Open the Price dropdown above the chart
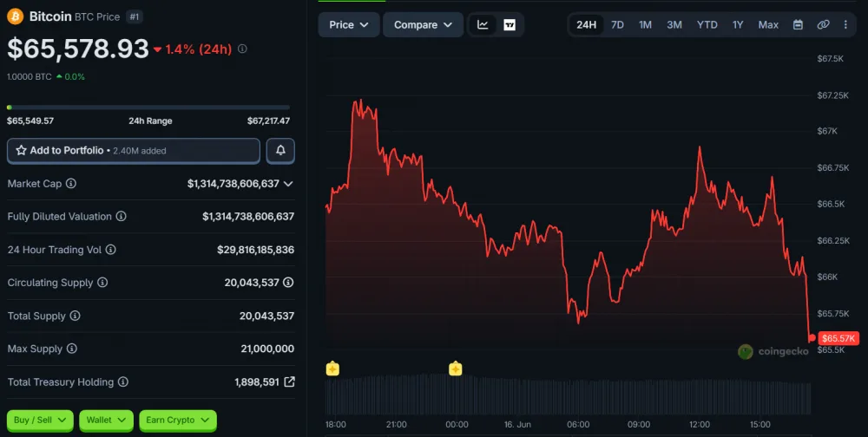Viewport: 868px width, 437px height. pos(349,25)
